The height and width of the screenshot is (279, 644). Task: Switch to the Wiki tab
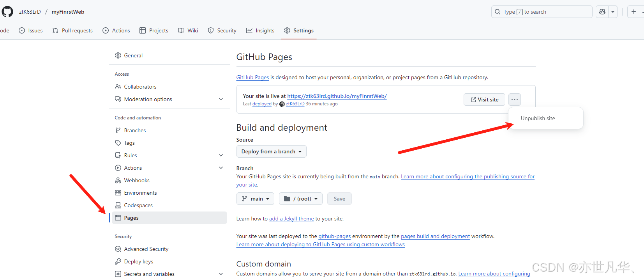[x=188, y=30]
